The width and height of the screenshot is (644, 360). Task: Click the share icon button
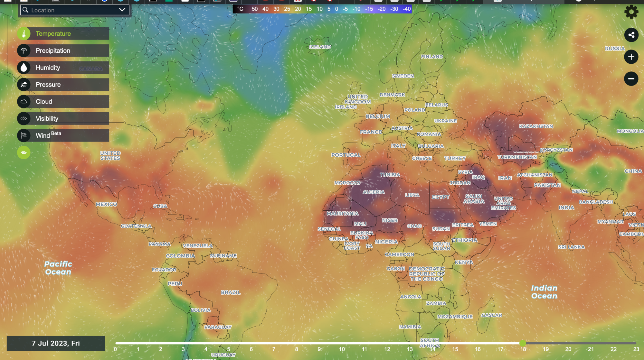(x=631, y=35)
